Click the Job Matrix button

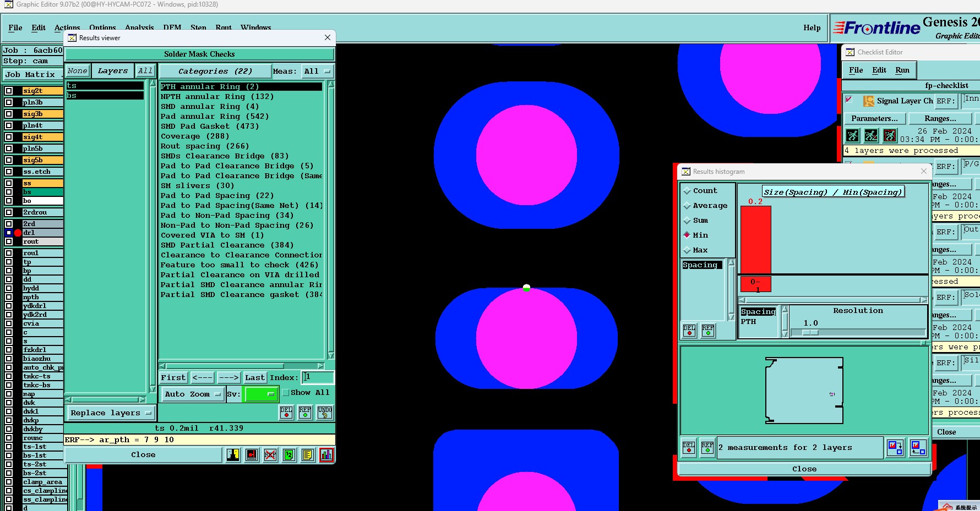click(x=33, y=75)
